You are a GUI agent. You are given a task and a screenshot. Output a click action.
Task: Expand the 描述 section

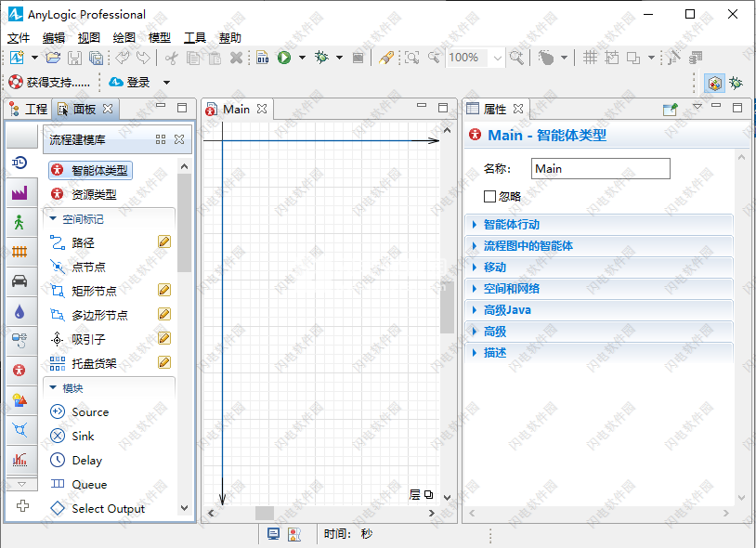(598, 353)
